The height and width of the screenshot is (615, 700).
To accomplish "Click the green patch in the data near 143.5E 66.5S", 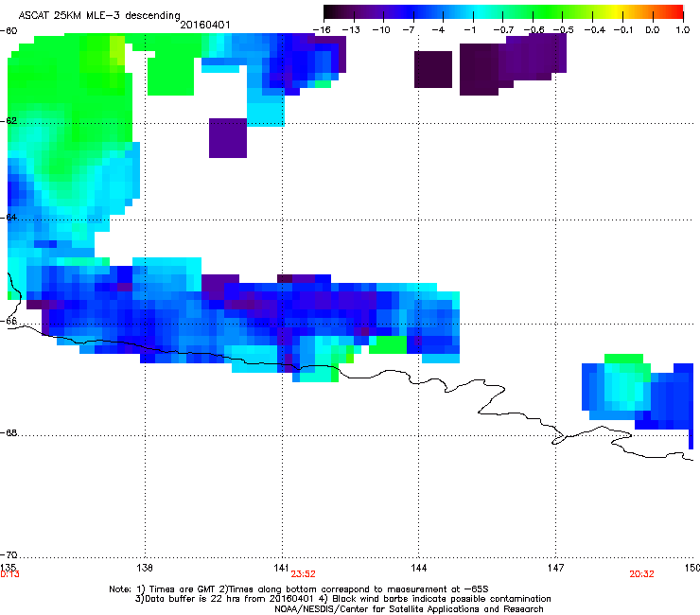I will pyautogui.click(x=388, y=344).
